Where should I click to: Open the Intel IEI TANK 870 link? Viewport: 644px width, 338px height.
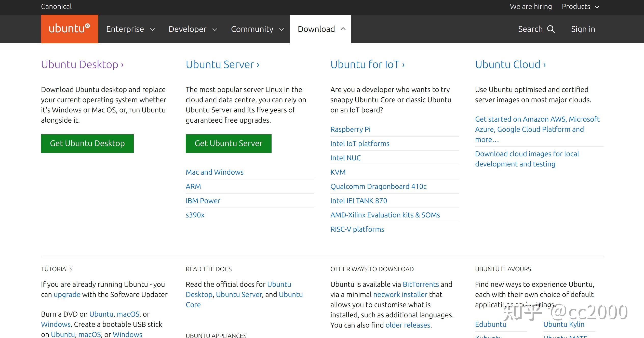pyautogui.click(x=359, y=201)
